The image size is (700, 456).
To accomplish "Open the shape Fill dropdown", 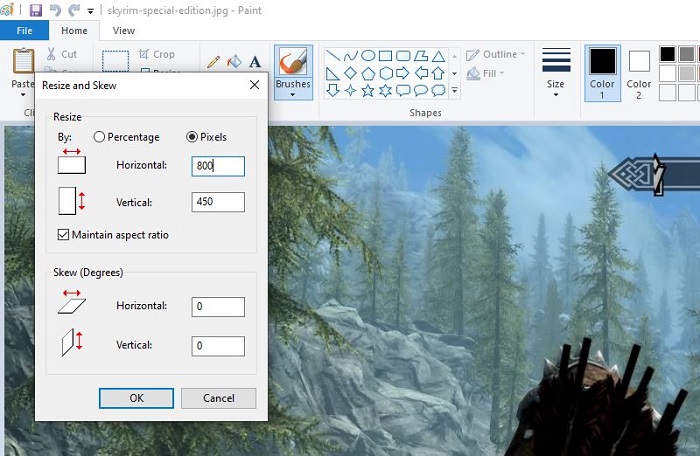I will [485, 73].
